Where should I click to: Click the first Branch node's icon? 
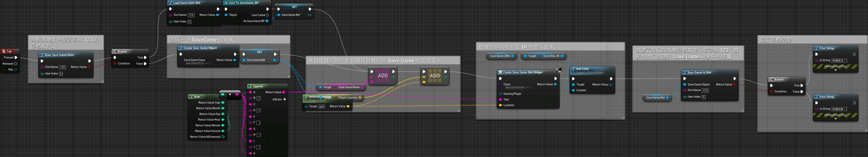pyautogui.click(x=115, y=51)
